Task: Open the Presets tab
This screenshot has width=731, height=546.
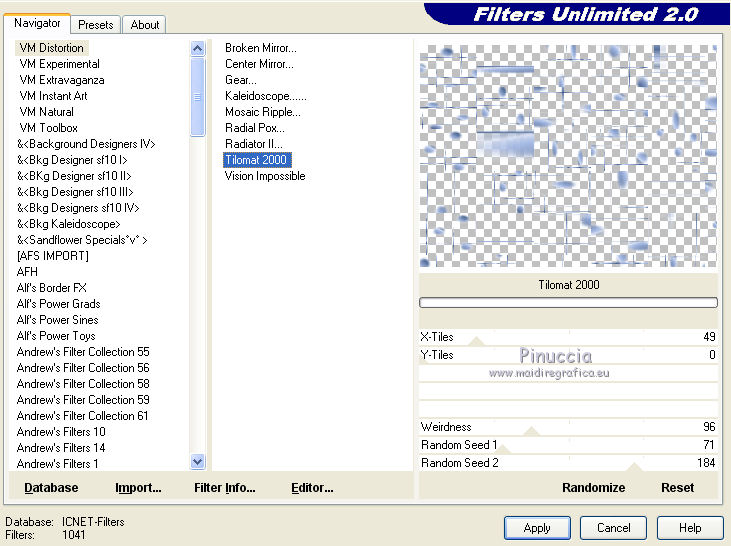Action: point(96,25)
